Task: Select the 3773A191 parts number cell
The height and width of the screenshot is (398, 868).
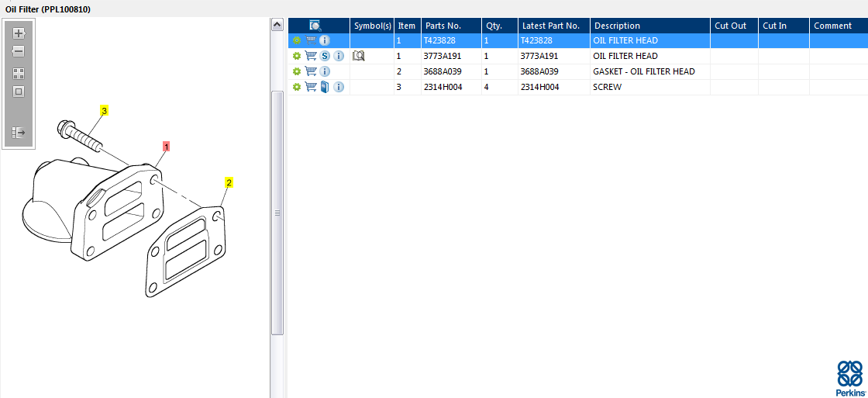Action: (451, 56)
